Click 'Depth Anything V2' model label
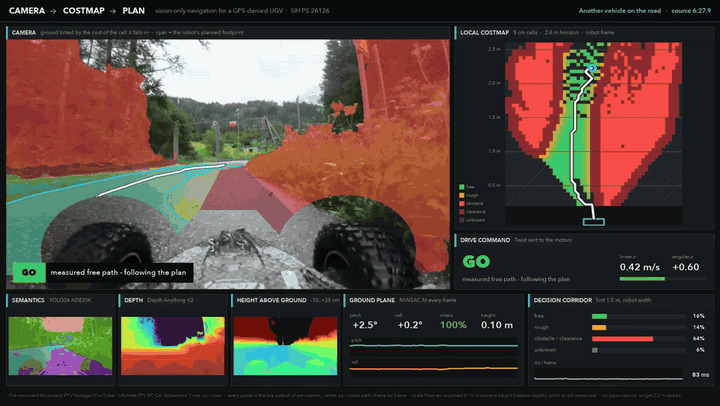This screenshot has height=406, width=720. [170, 300]
